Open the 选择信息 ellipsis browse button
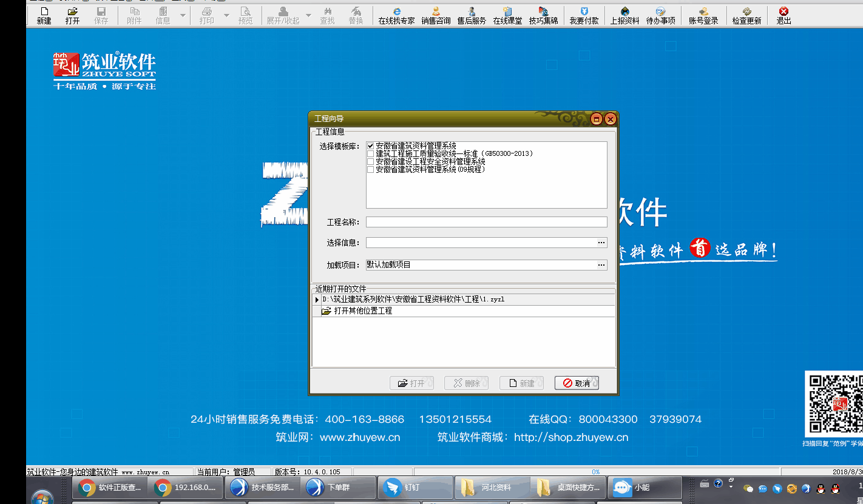 tap(601, 243)
